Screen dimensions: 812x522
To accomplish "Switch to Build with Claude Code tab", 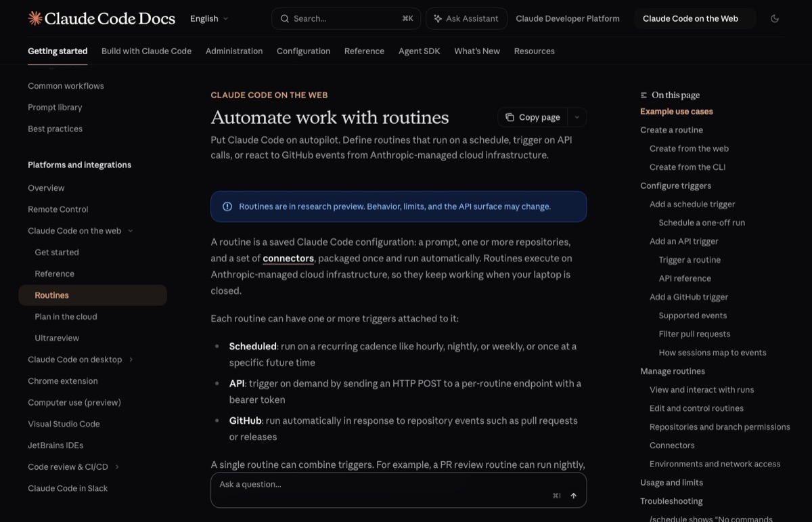I will [x=146, y=51].
